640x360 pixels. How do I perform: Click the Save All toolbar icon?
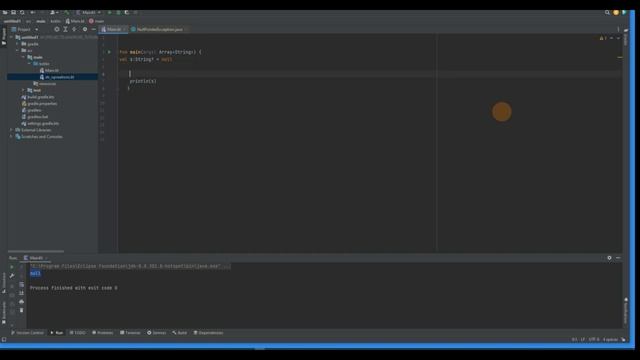pyautogui.click(x=13, y=13)
